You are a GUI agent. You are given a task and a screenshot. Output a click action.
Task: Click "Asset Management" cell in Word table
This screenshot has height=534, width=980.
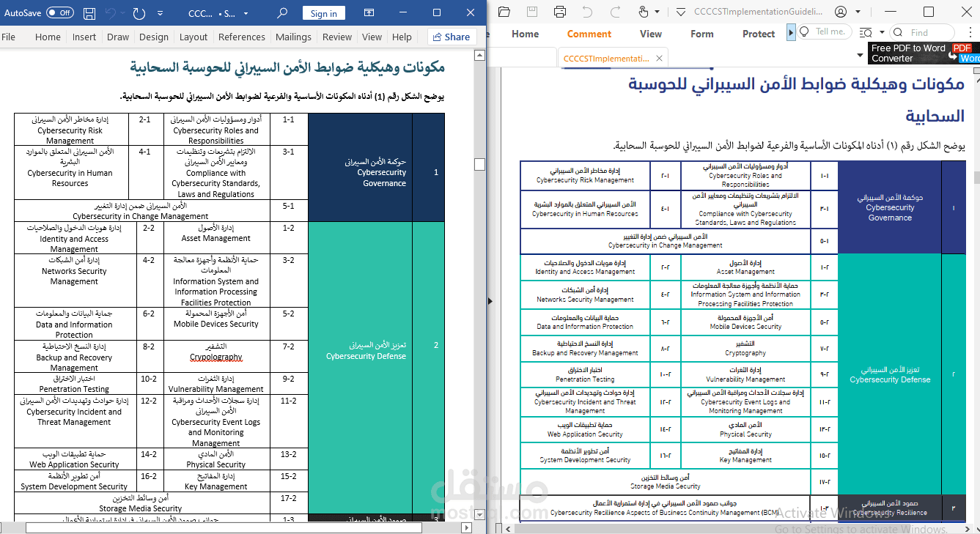[216, 238]
